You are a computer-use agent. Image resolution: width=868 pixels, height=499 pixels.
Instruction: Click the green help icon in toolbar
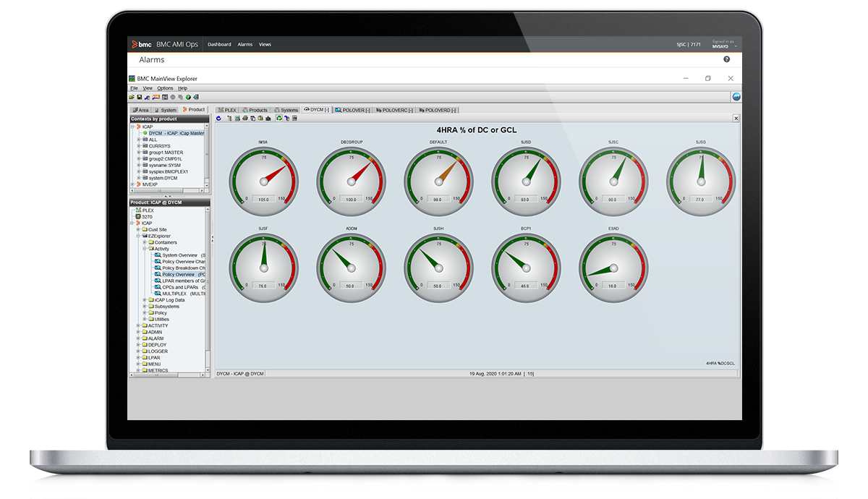click(188, 97)
